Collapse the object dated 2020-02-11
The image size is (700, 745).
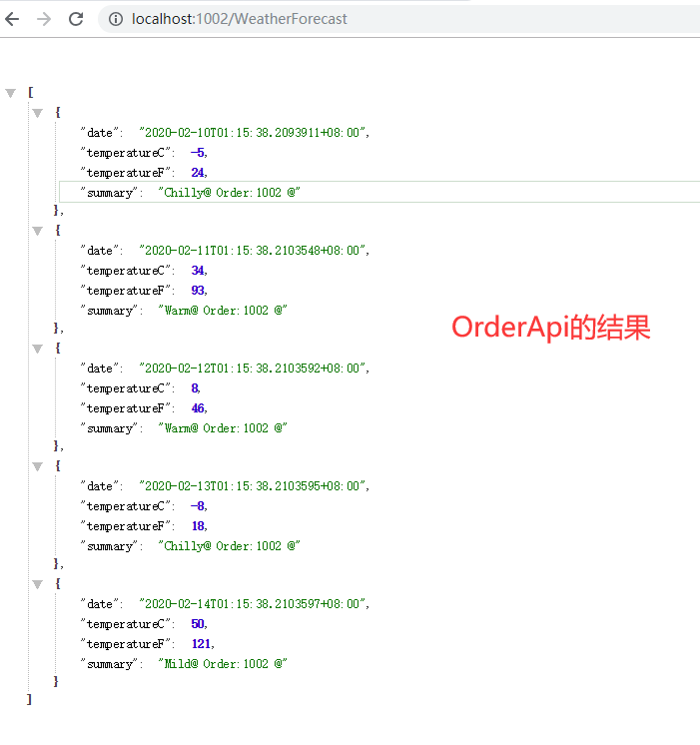tap(38, 231)
